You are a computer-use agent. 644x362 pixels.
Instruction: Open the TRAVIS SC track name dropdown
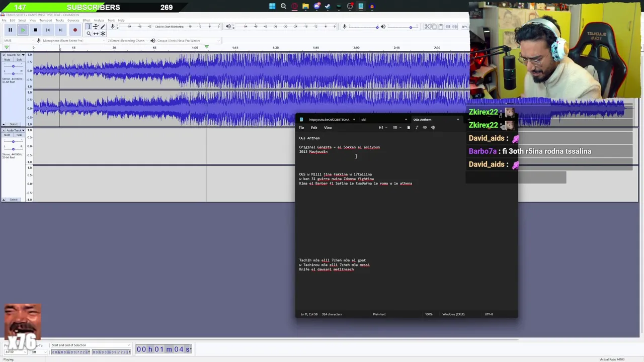[x=16, y=55]
